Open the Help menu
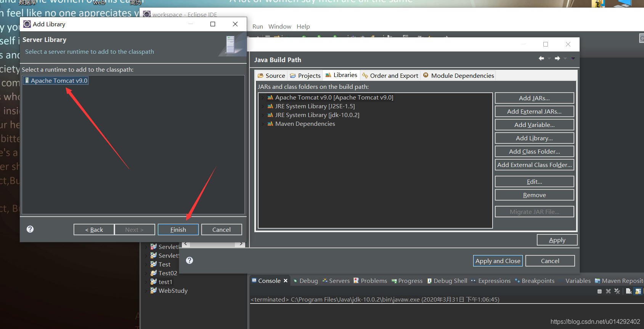The height and width of the screenshot is (329, 644). (x=303, y=27)
